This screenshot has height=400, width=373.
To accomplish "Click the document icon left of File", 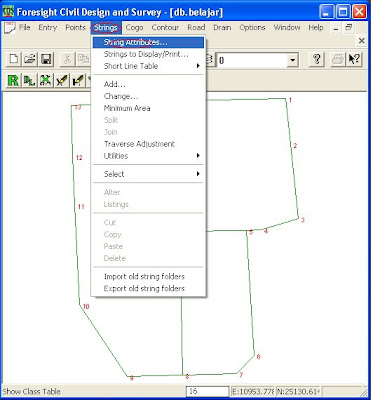I will 10,28.
